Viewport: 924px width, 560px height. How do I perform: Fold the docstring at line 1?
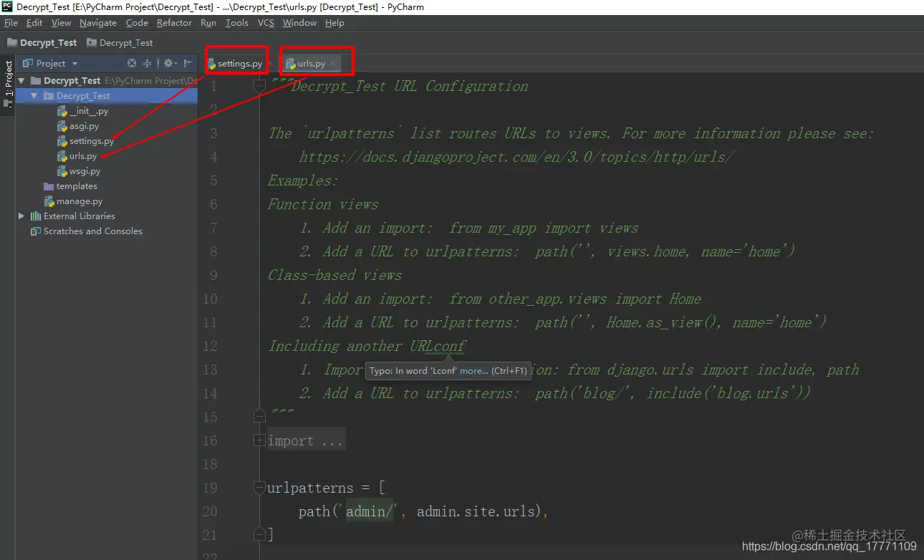(260, 87)
